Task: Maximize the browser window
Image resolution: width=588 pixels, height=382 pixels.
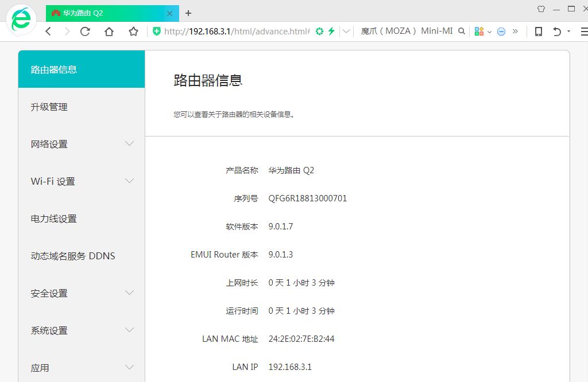Action: 571,9
